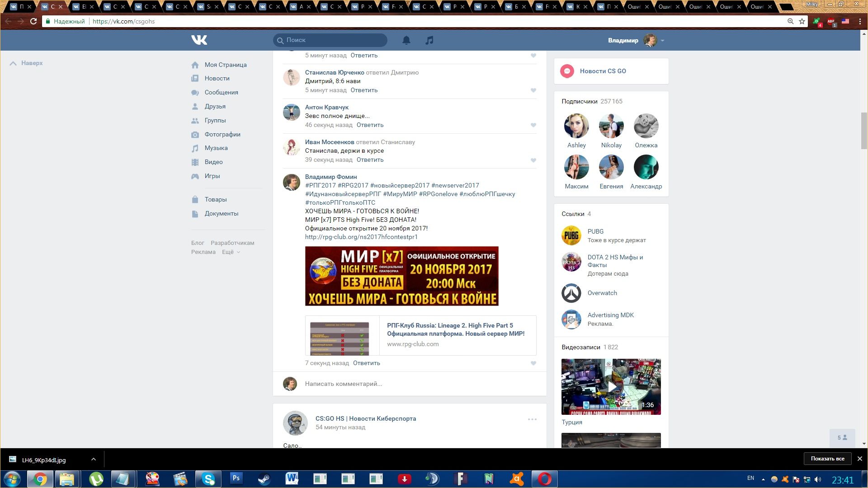Open the rpg-club.org contest link

pyautogui.click(x=361, y=237)
